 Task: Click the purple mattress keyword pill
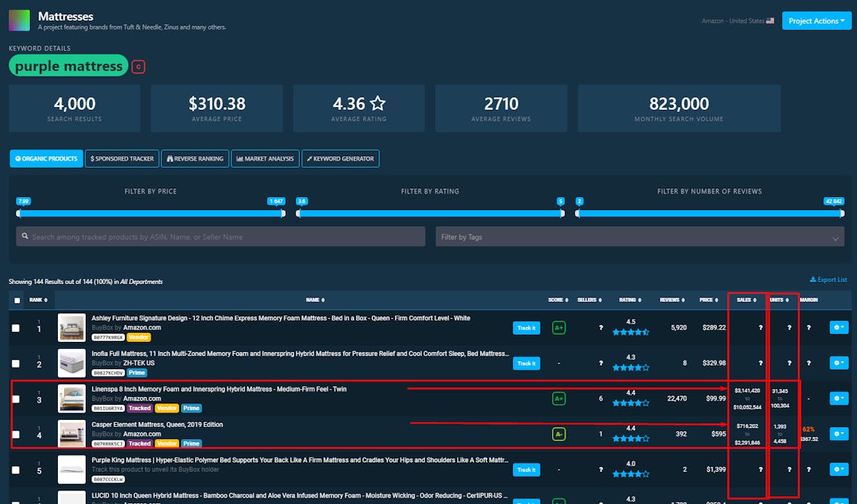(69, 66)
